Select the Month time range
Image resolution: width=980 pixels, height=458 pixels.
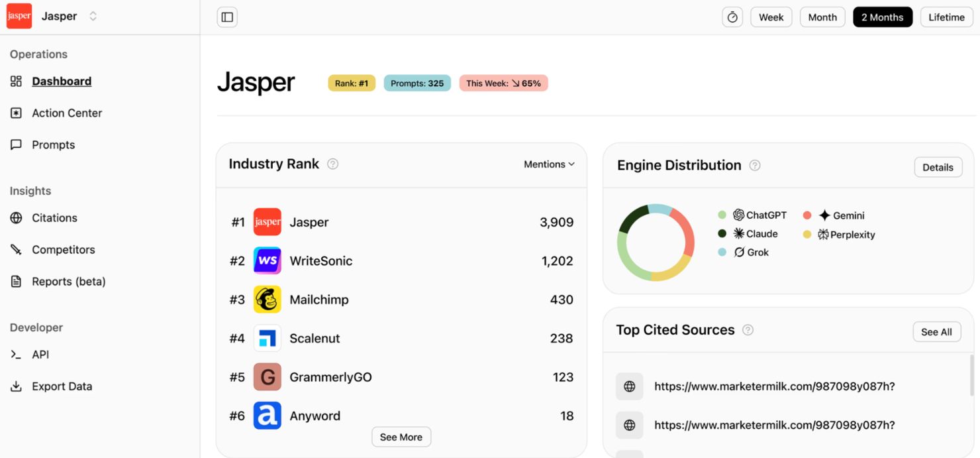pyautogui.click(x=822, y=17)
